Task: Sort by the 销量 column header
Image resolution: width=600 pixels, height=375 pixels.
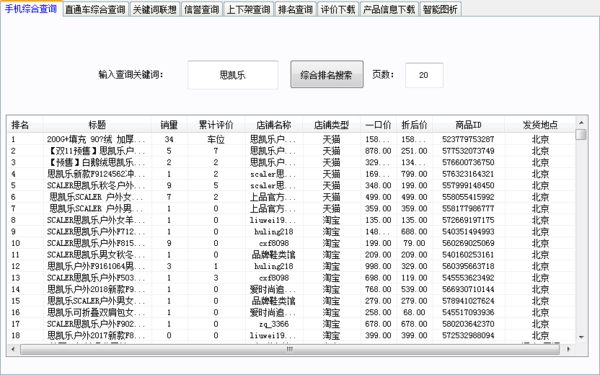Action: point(169,125)
